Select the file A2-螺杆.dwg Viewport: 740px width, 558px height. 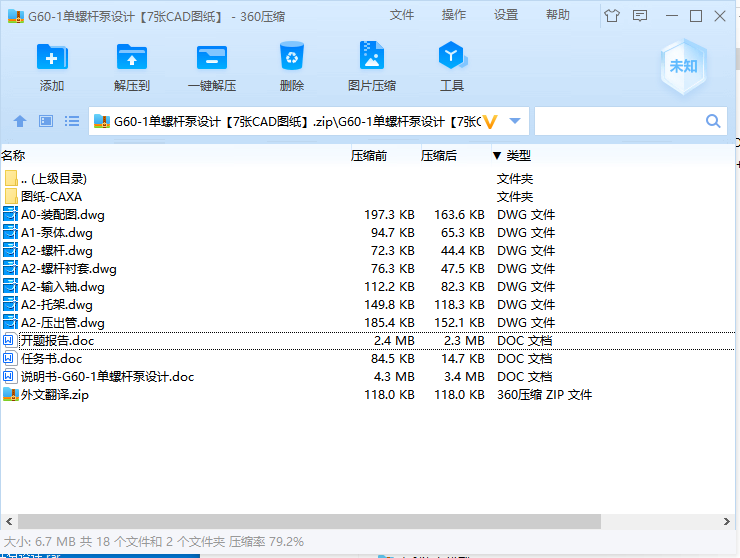tap(57, 251)
